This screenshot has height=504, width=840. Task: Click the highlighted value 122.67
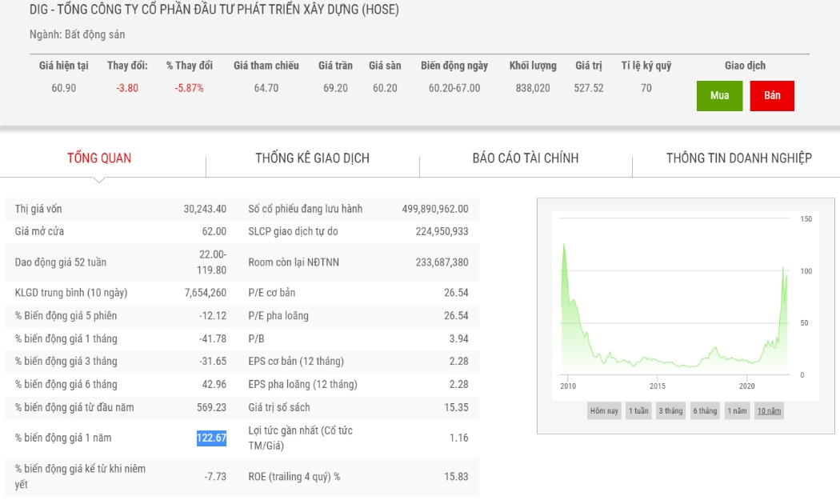(x=212, y=438)
